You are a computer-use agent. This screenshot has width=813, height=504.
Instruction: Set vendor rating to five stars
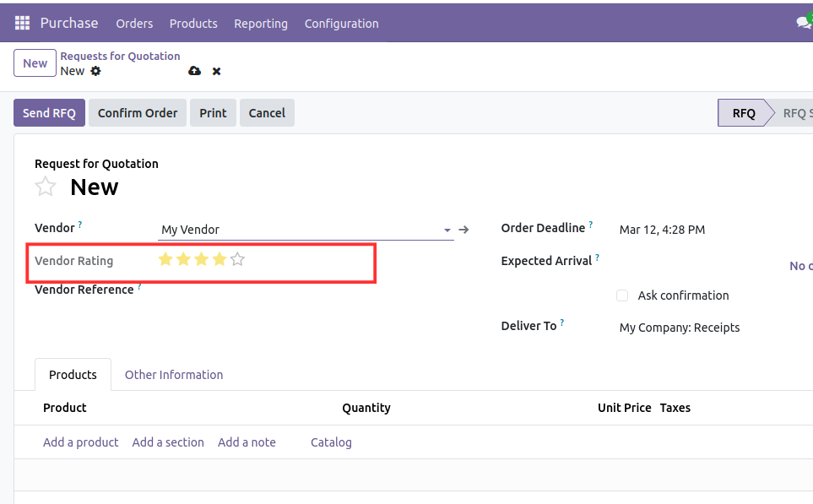237,258
